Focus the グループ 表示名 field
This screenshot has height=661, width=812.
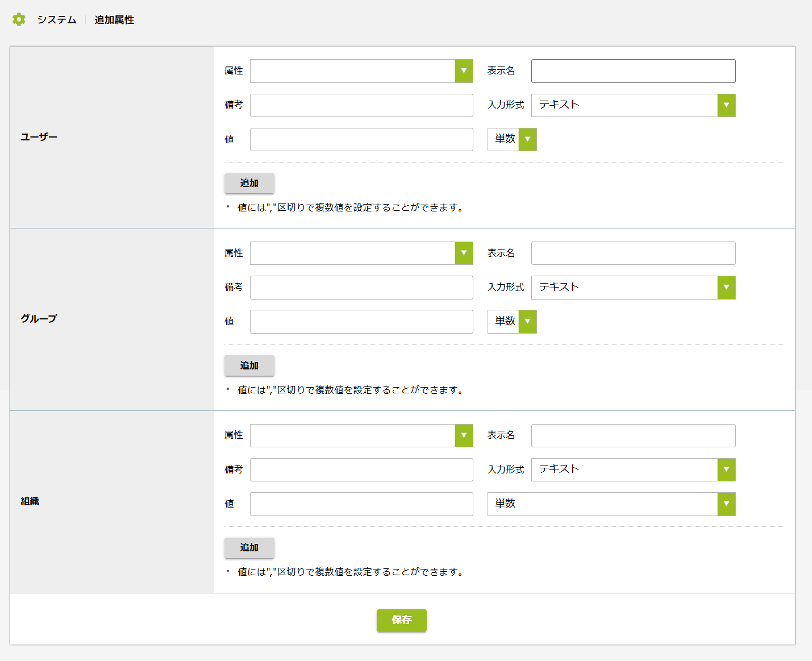(x=633, y=253)
